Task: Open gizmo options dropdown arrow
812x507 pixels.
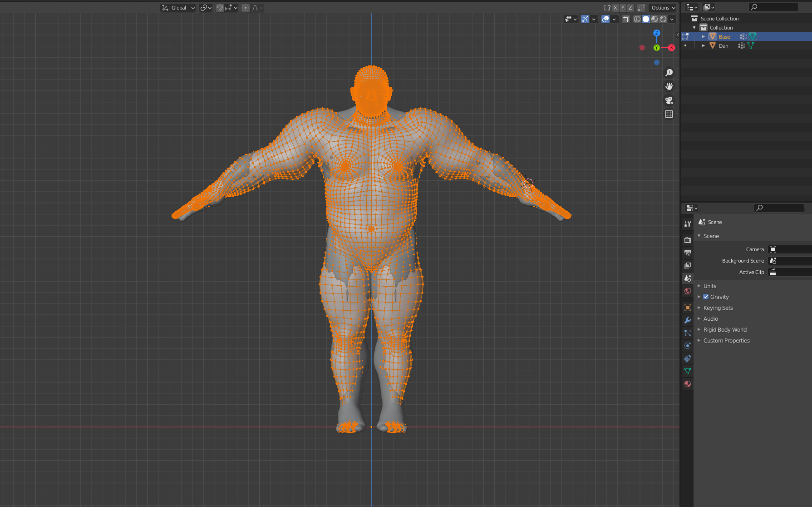Action: click(x=594, y=19)
